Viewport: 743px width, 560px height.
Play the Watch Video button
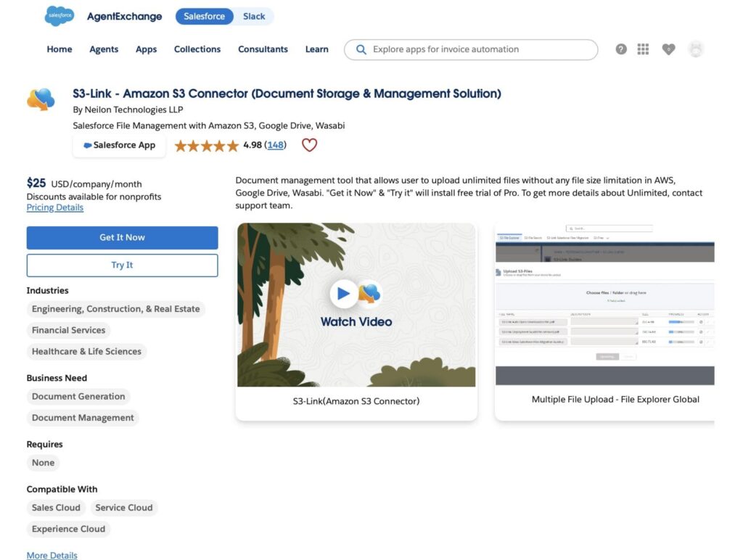pyautogui.click(x=343, y=294)
